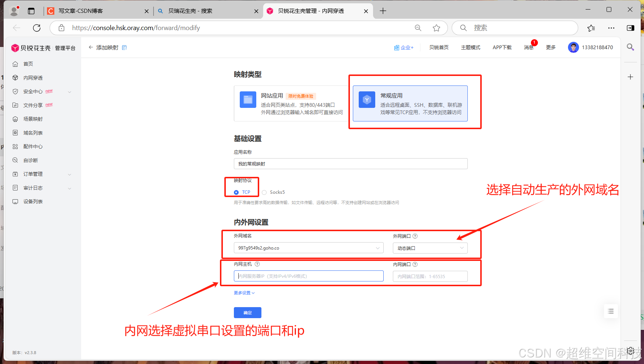Screen dimensions: 644x364
Task: Click the magnifier icon beside 自诊断
Action: tap(15, 160)
